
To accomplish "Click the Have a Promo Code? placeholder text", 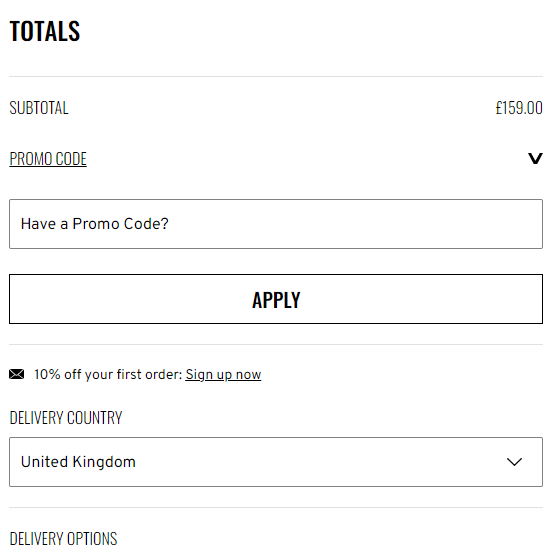I will 95,224.
